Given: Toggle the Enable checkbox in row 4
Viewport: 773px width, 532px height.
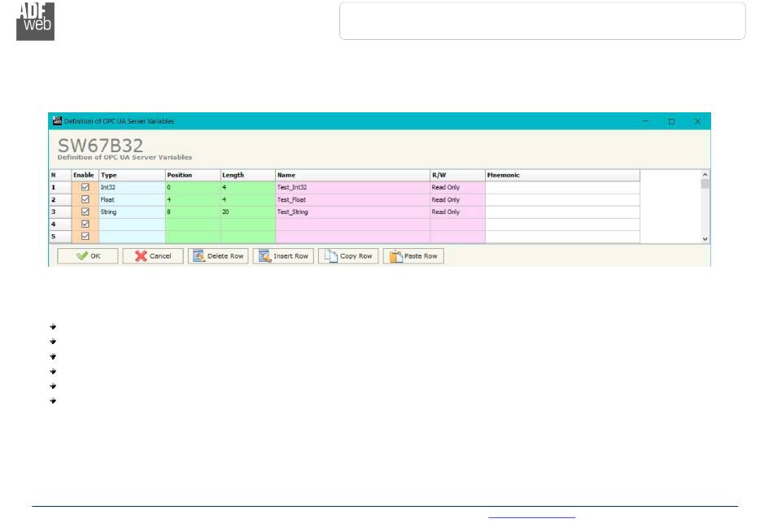Looking at the screenshot, I should (x=85, y=224).
